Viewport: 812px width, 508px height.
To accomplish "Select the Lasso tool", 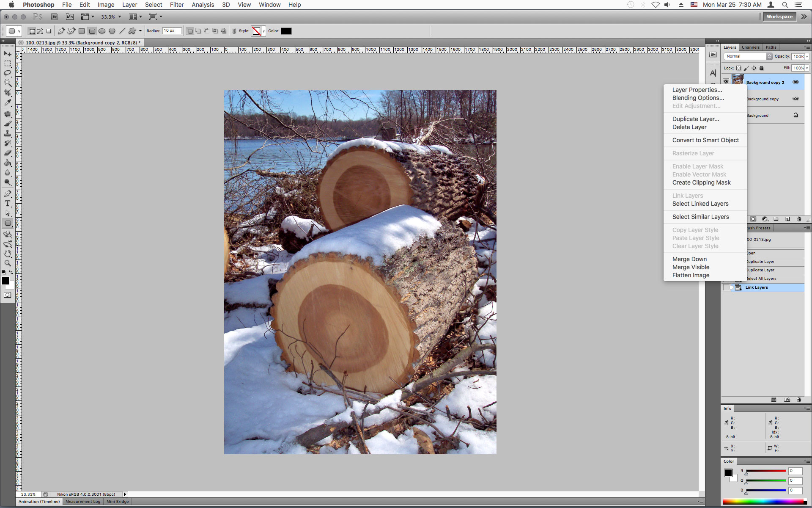I will coord(8,73).
